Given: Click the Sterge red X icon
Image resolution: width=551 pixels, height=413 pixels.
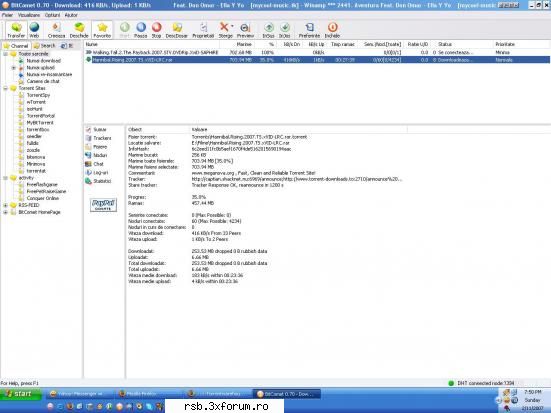Looking at the screenshot, I should tap(225, 30).
